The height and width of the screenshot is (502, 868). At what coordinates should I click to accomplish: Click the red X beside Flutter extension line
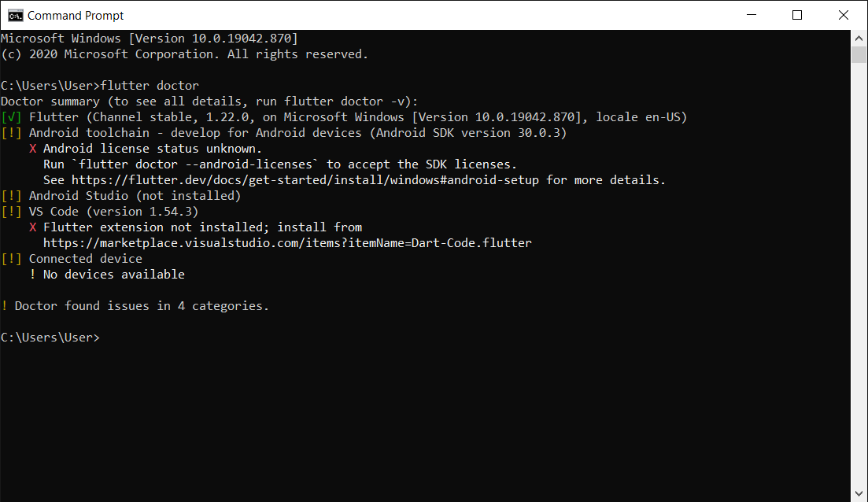pyautogui.click(x=32, y=227)
